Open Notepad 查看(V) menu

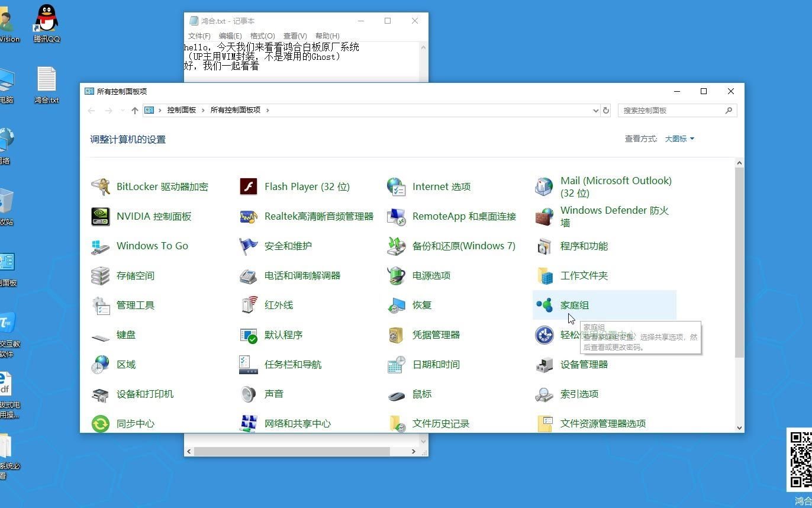tap(295, 36)
